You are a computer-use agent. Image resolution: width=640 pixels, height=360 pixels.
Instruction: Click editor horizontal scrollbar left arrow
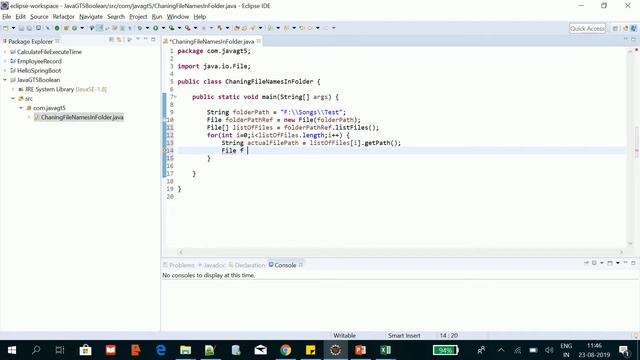coord(181,252)
